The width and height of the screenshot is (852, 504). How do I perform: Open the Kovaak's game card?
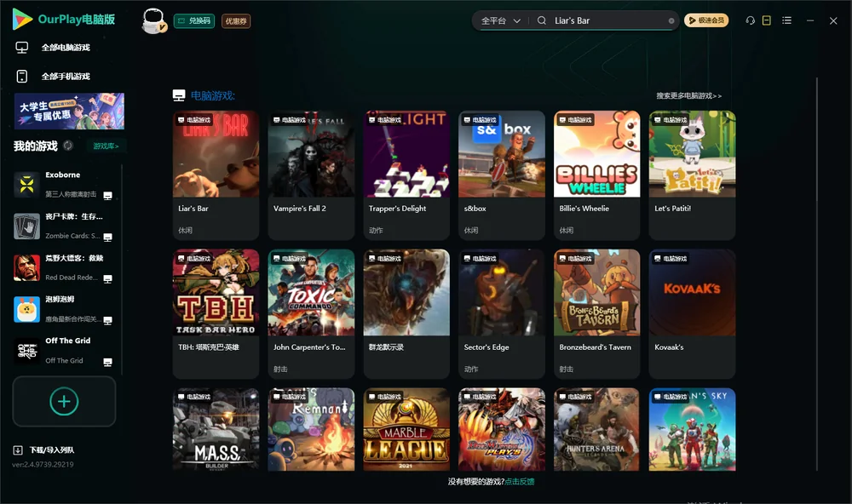(692, 313)
